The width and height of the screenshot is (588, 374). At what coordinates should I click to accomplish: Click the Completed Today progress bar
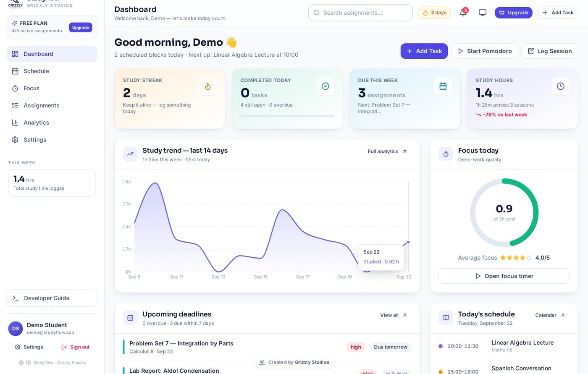pos(287,116)
